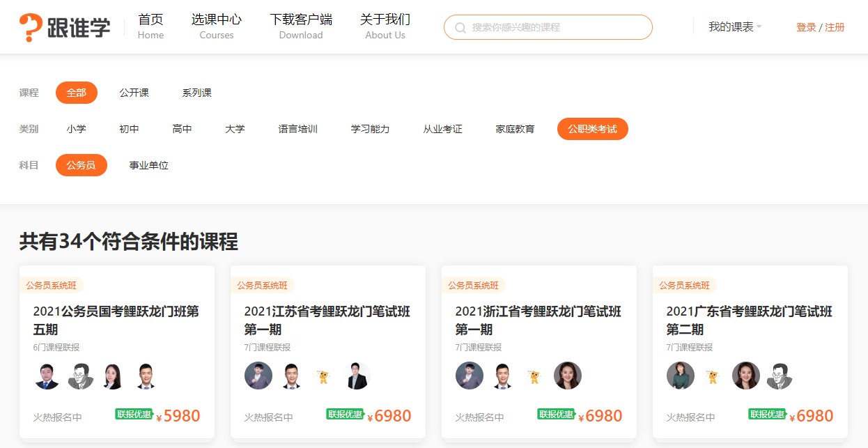Image resolution: width=868 pixels, height=448 pixels.
Task: Expand the 我的课表 dropdown
Action: pos(731,25)
